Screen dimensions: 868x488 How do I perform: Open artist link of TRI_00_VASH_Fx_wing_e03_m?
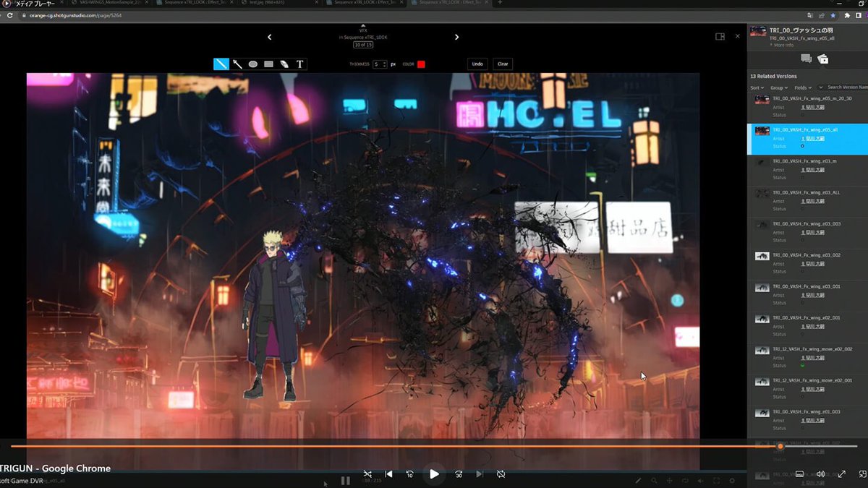(x=812, y=170)
